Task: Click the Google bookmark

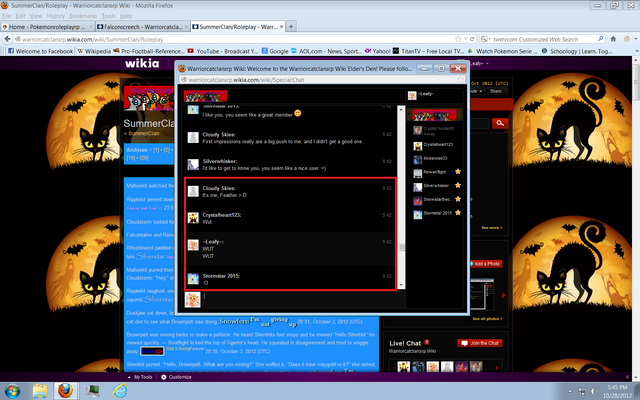Action: [276, 51]
